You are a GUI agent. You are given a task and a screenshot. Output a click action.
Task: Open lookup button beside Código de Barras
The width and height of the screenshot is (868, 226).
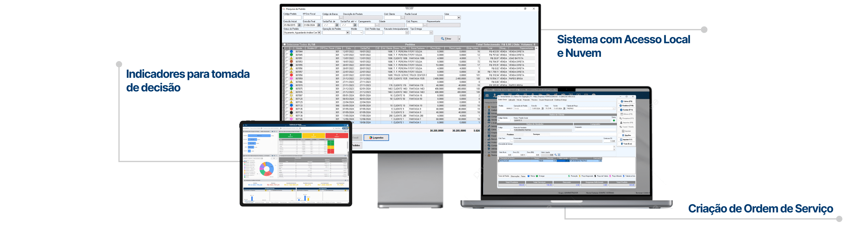click(x=341, y=18)
